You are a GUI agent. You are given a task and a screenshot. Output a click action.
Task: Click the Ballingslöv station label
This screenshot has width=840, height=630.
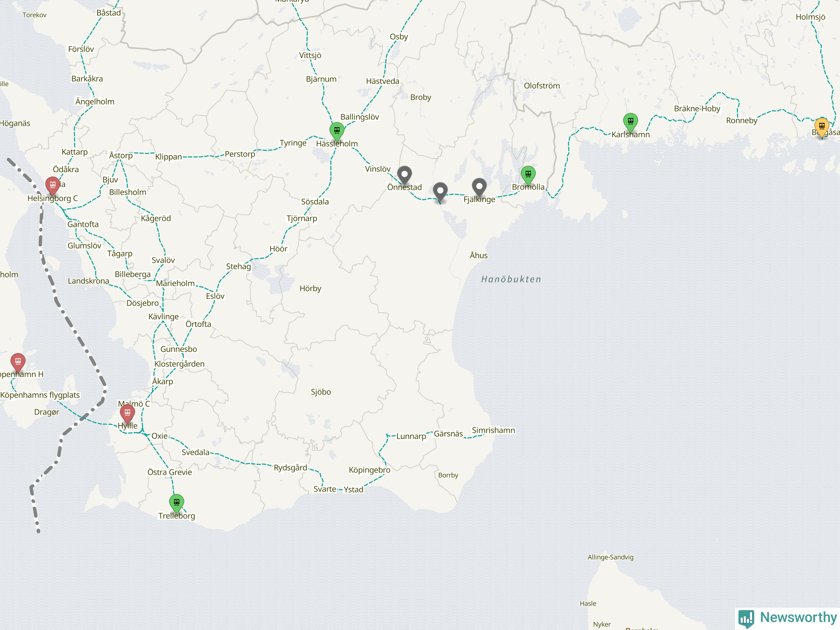(x=360, y=117)
